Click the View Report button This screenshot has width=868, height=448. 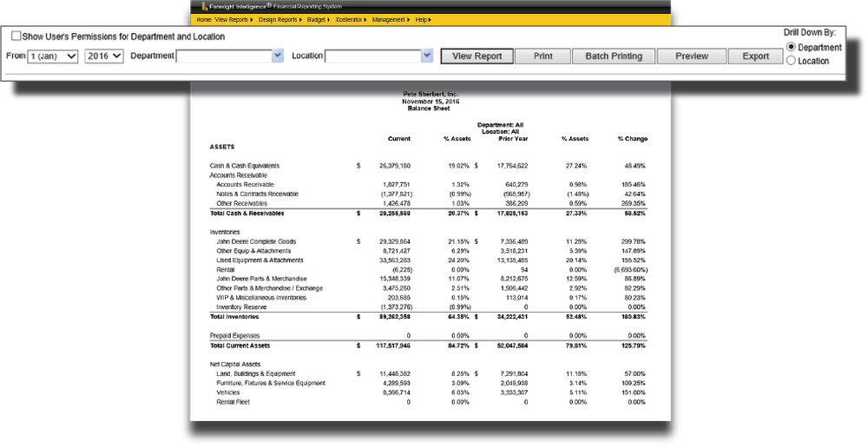[x=477, y=56]
